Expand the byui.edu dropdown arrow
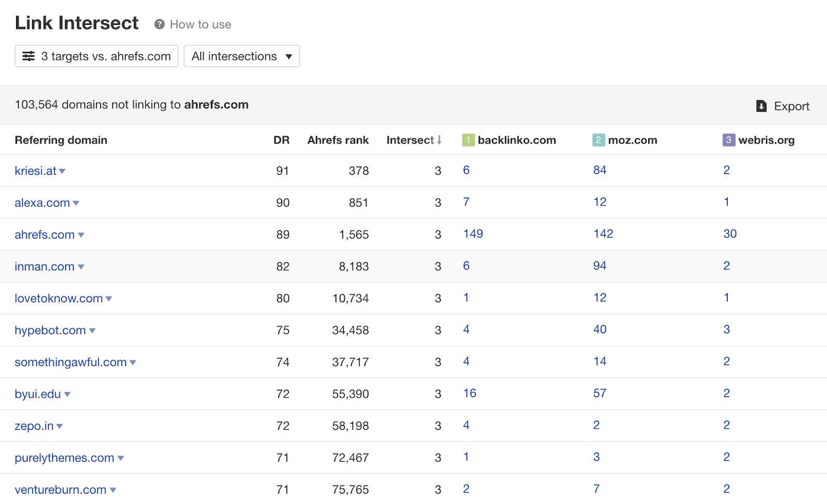The height and width of the screenshot is (504, 827). 67,395
